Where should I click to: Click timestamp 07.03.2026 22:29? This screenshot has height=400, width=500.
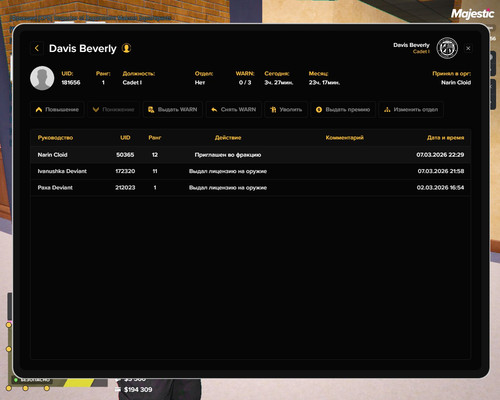tap(440, 155)
